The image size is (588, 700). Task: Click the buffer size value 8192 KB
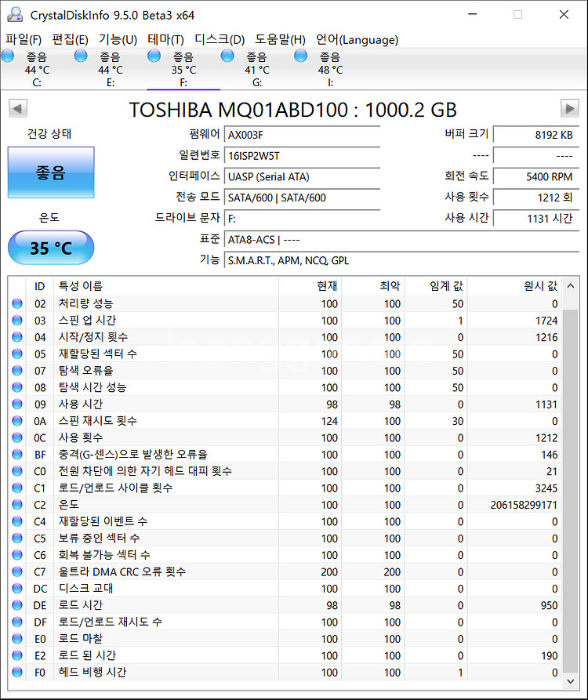coord(536,135)
